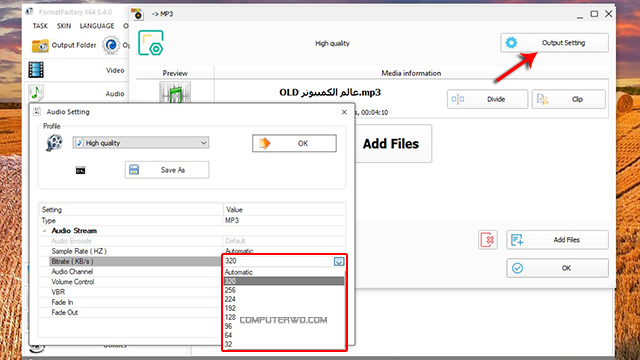Open SKIN menu in FormatFactory
The height and width of the screenshot is (360, 640).
tap(64, 26)
